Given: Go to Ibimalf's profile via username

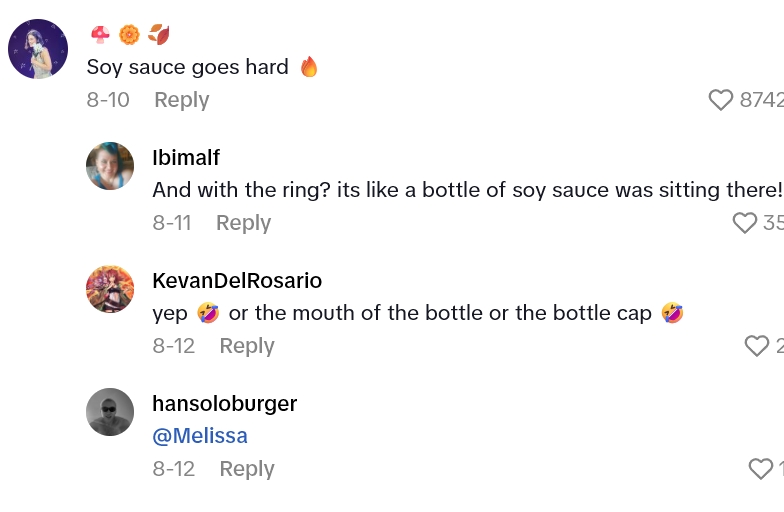Looking at the screenshot, I should (186, 158).
